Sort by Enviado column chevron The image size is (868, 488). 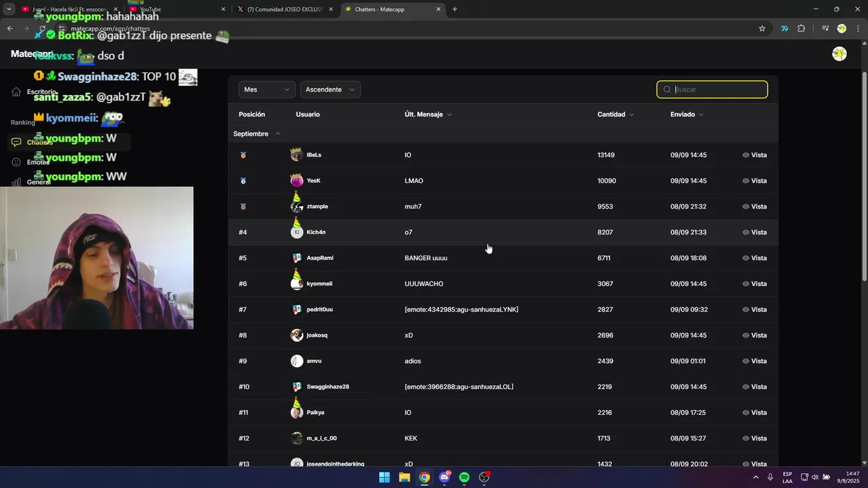(x=701, y=115)
